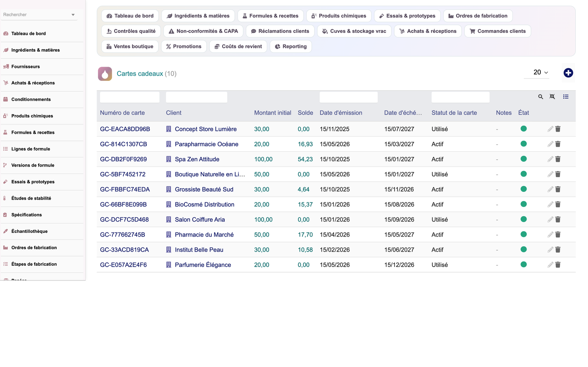
Task: Open card number link GC-DB2F0F9269
Action: tap(123, 159)
